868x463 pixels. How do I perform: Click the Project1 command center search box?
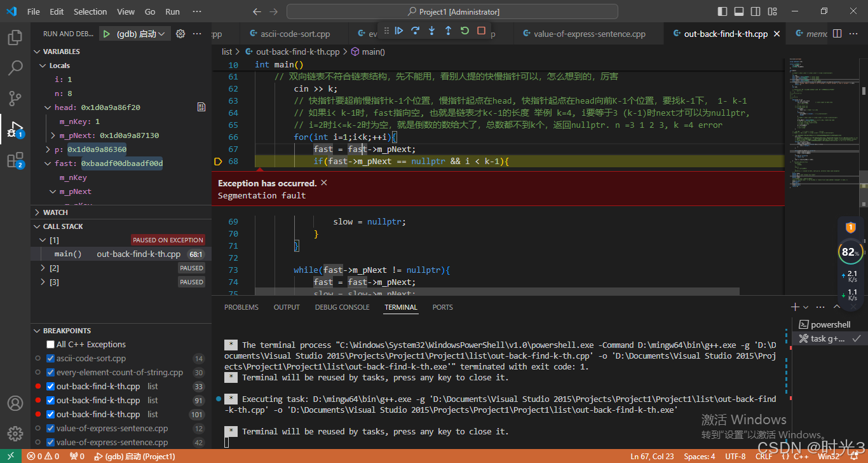pos(452,11)
